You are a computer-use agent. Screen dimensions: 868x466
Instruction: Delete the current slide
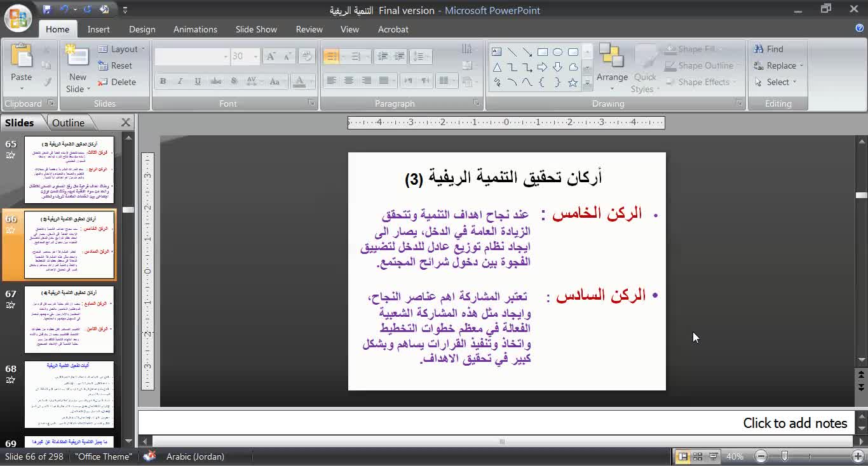coord(117,82)
